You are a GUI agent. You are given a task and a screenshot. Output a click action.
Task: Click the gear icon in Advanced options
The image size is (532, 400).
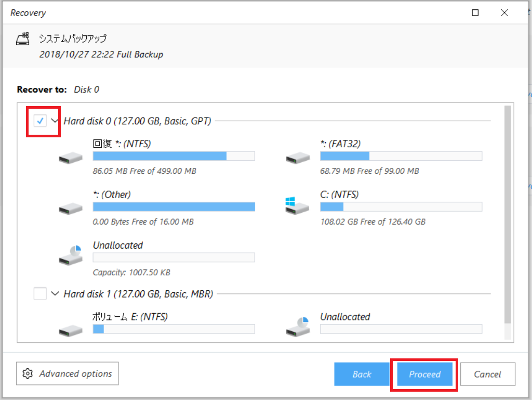pyautogui.click(x=28, y=373)
